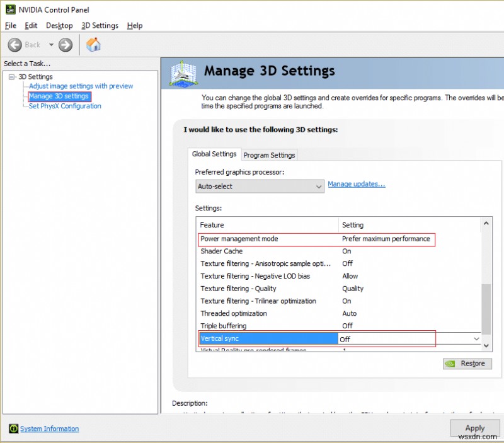Image resolution: width=504 pixels, height=443 pixels.
Task: Select Texture filtering Anisotropic sample optimization row
Action: [338, 263]
